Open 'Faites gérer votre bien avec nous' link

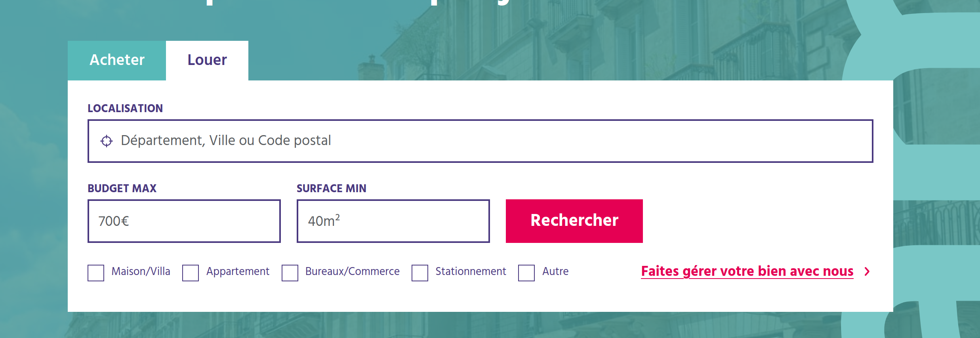[747, 271]
